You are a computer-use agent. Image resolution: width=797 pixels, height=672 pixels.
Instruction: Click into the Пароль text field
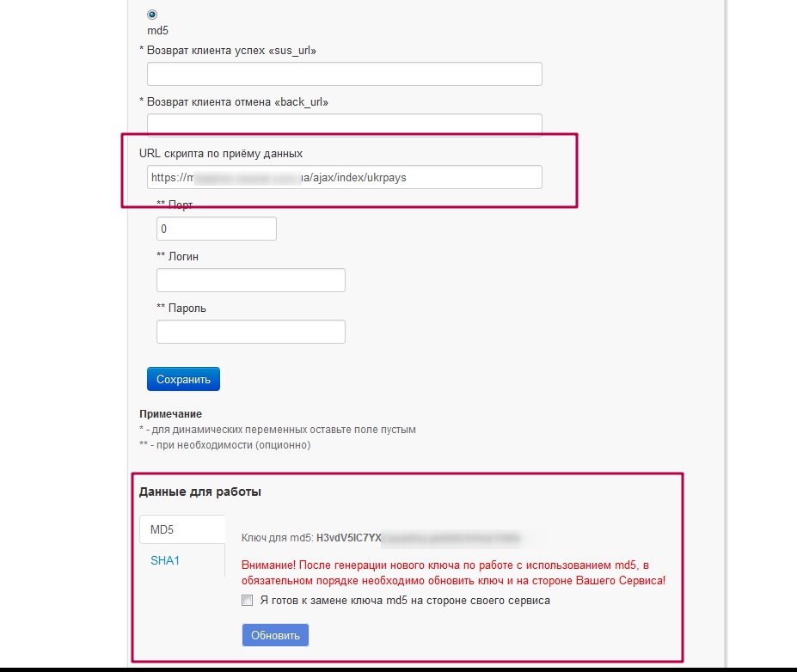(250, 332)
